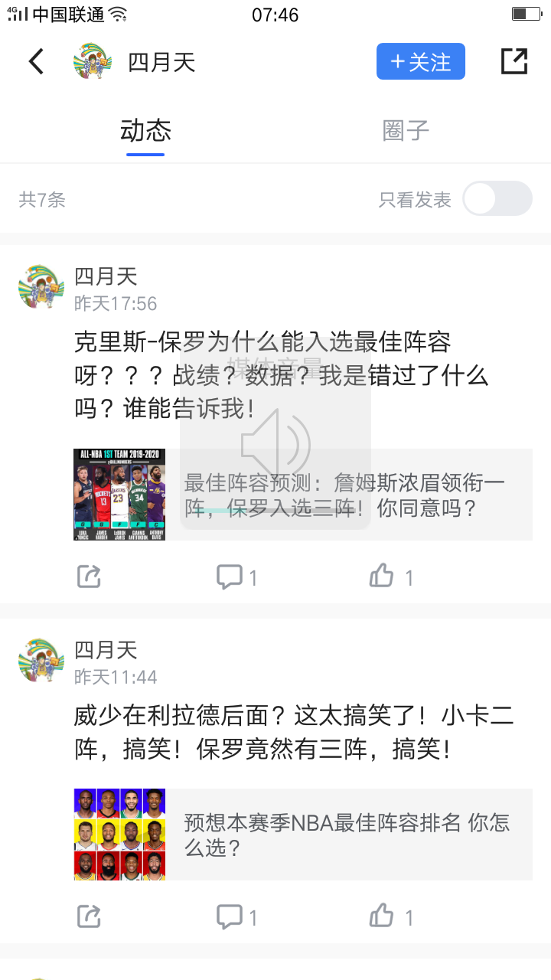Image resolution: width=551 pixels, height=980 pixels.
Task: Tap the ALL-NBA 1st Team thumbnail
Action: coord(119,495)
